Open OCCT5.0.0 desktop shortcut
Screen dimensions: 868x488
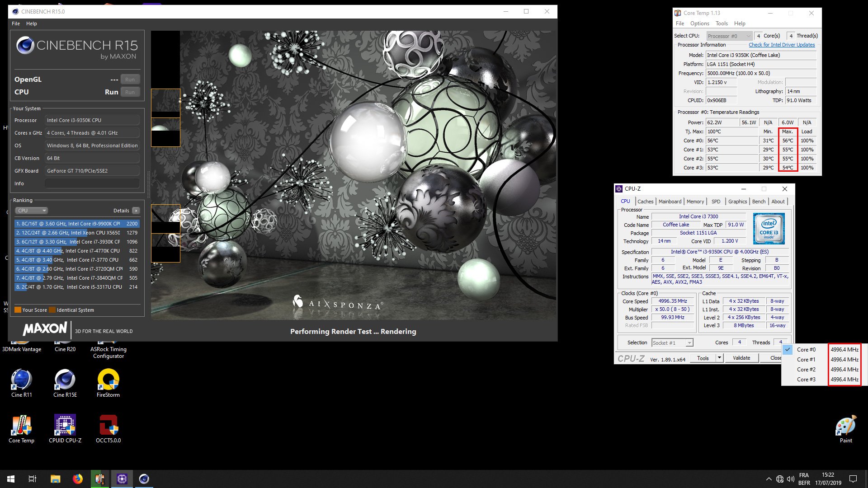[x=108, y=429]
